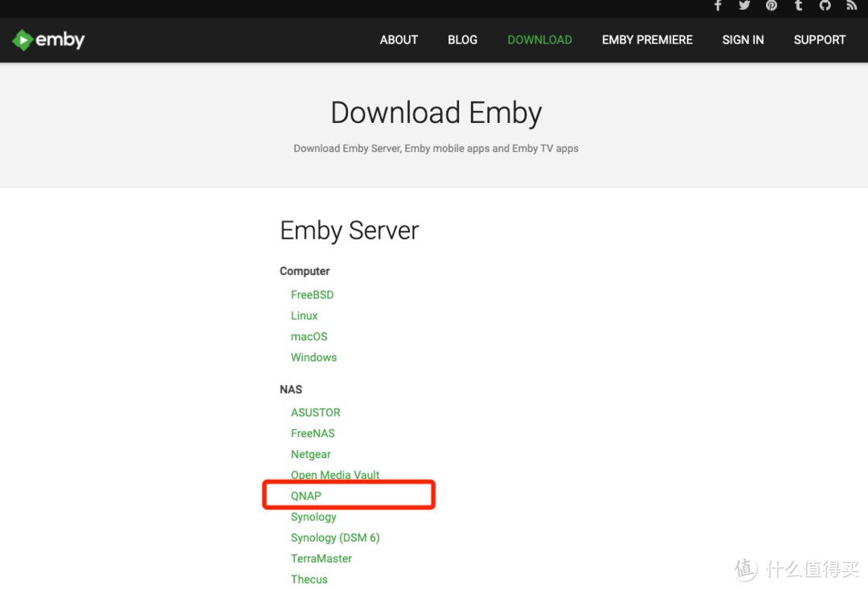Click the Download Emby page heading
Image resolution: width=868 pixels, height=590 pixels.
(436, 113)
